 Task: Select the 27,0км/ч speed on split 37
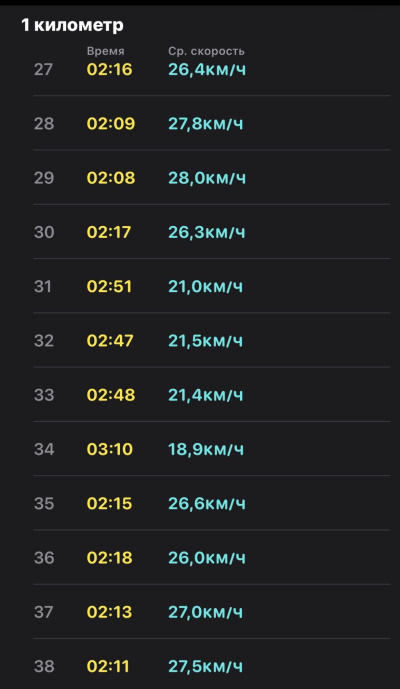(x=205, y=612)
